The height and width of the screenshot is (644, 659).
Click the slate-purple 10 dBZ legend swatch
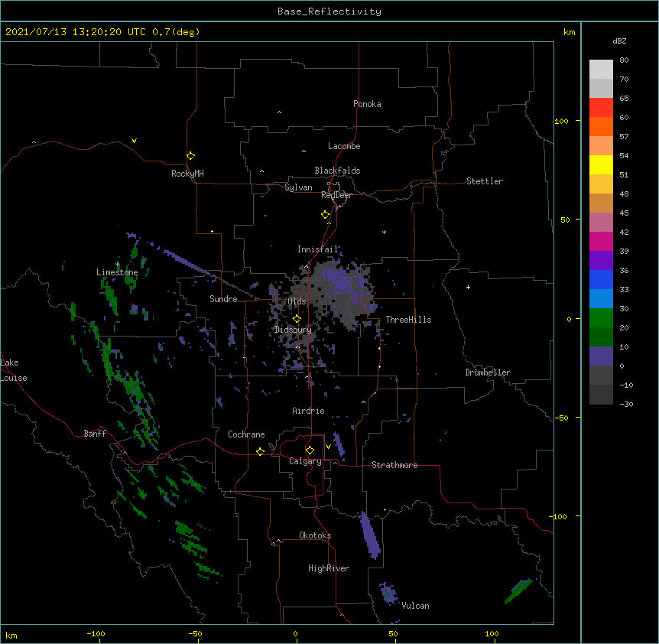(x=601, y=356)
